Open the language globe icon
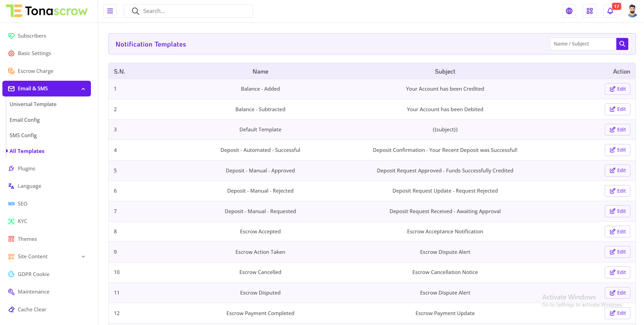Image resolution: width=644 pixels, height=325 pixels. click(x=569, y=11)
